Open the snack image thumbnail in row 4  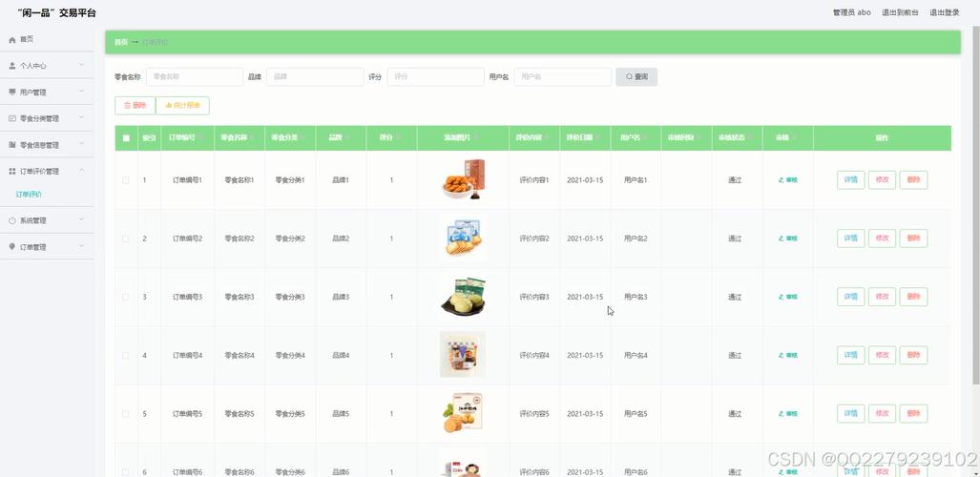(x=463, y=355)
